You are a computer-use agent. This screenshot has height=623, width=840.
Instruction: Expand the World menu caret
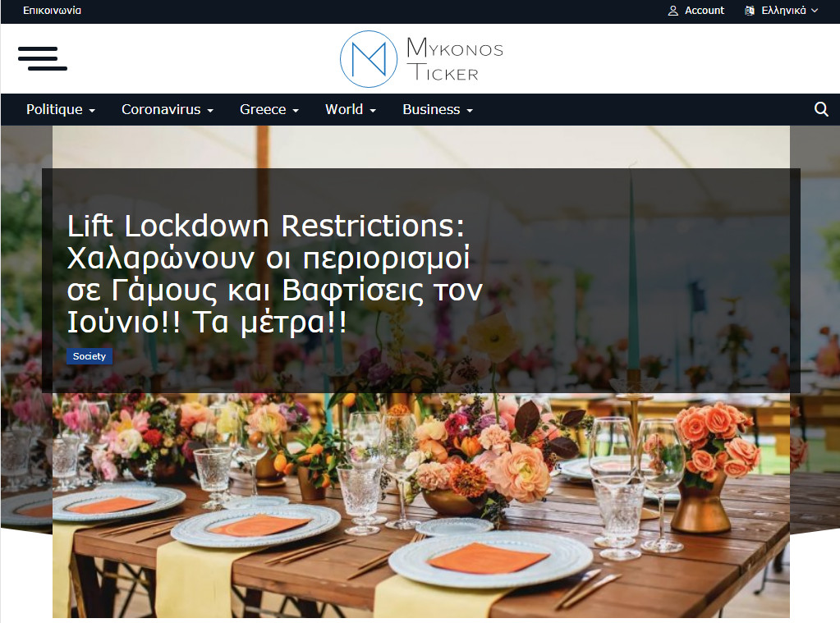click(372, 110)
